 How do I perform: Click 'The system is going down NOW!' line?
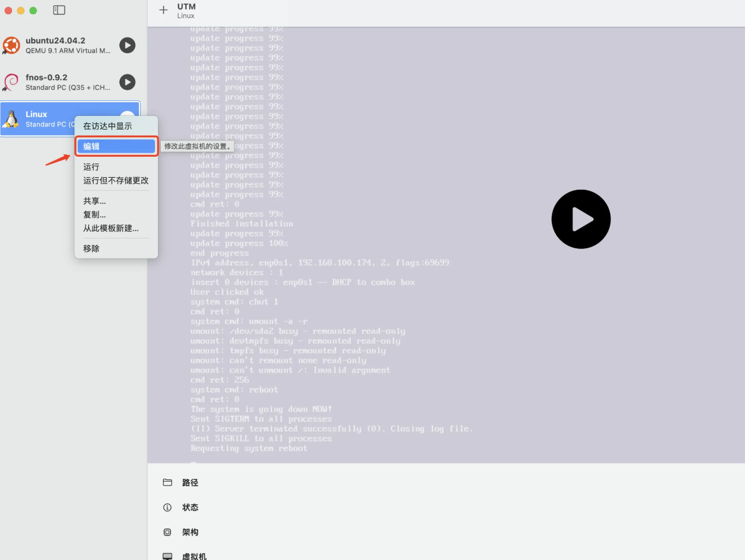click(x=261, y=409)
